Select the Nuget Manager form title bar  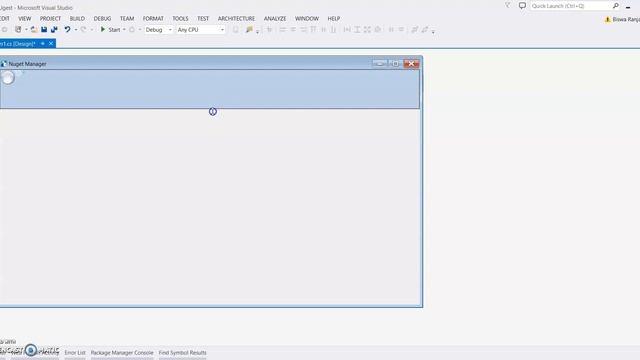(x=211, y=64)
